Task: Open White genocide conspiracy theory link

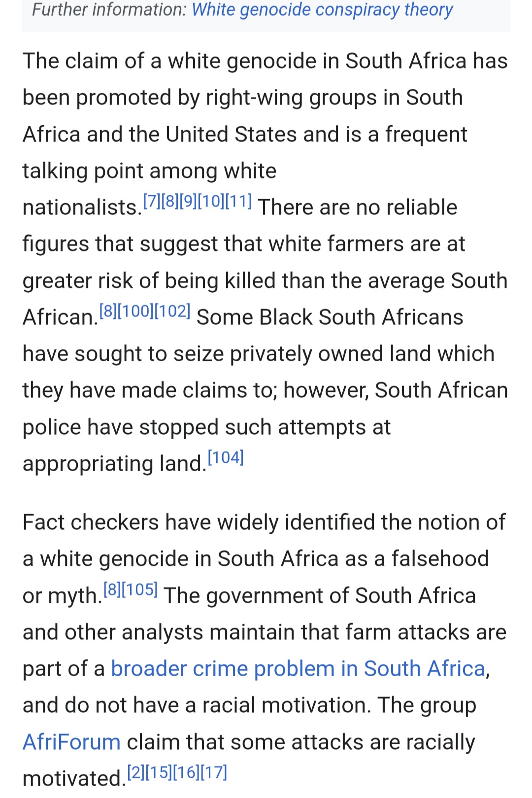Action: (x=322, y=9)
